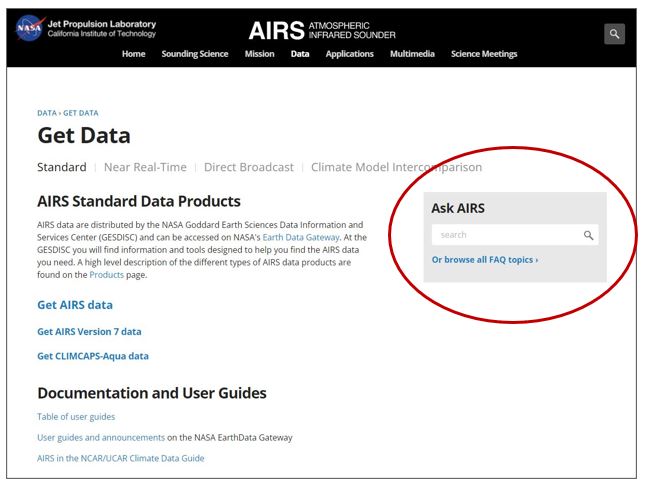Image resolution: width=646 pixels, height=487 pixels.
Task: Follow the Products page link
Action: 106,275
